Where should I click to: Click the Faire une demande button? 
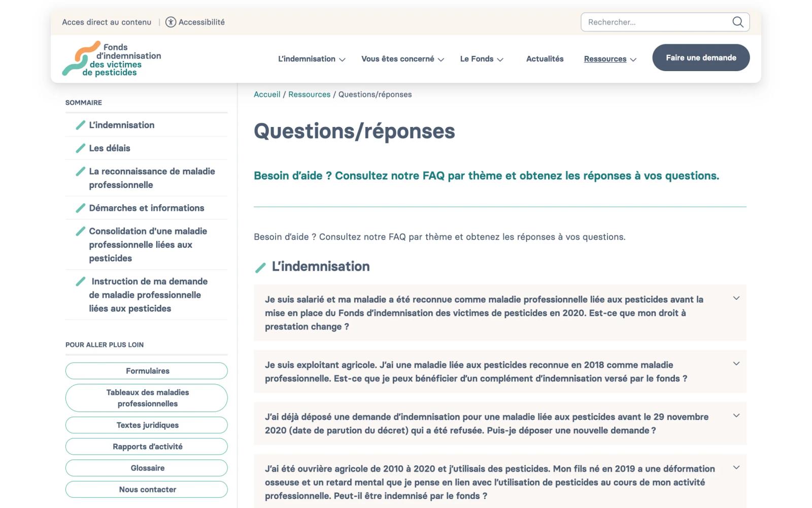(x=701, y=57)
